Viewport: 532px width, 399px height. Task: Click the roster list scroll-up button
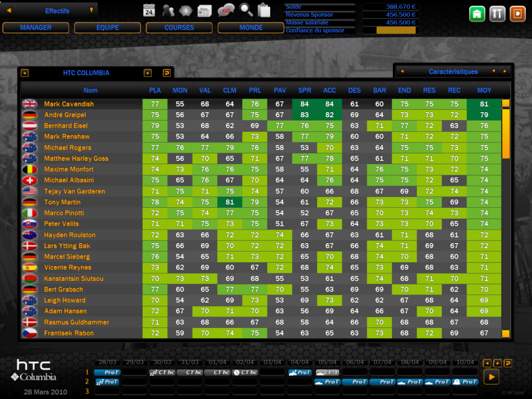pos(506,103)
